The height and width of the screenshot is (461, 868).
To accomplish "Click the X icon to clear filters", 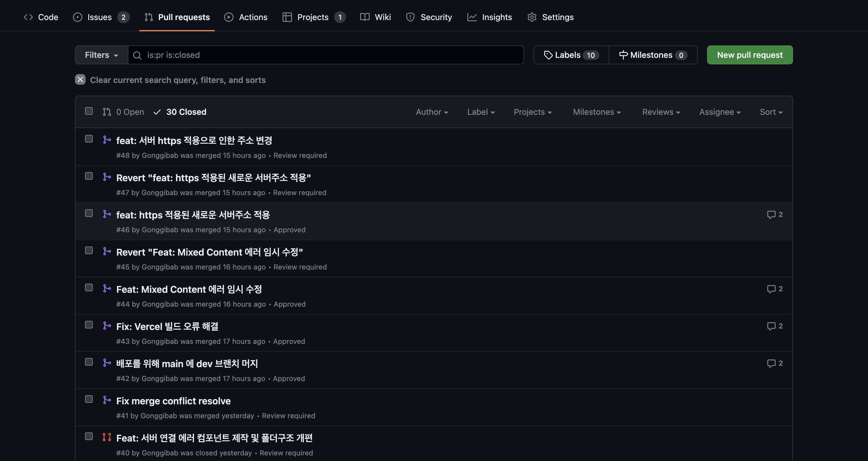I will [x=80, y=79].
